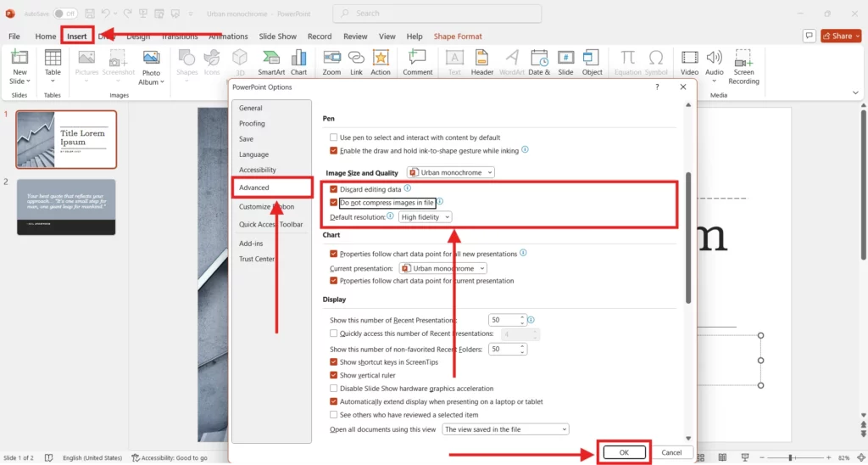Enable Disable Slide Show hardware graphics acceleration

tap(333, 389)
